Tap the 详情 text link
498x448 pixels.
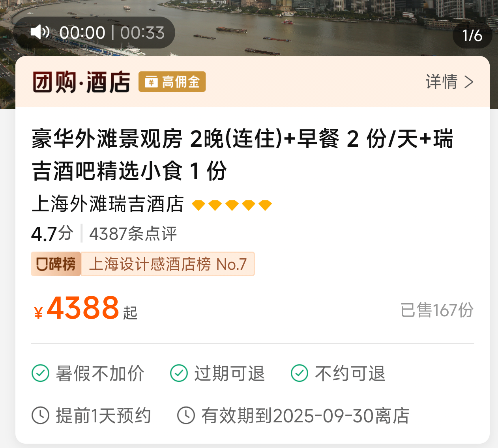tap(442, 82)
